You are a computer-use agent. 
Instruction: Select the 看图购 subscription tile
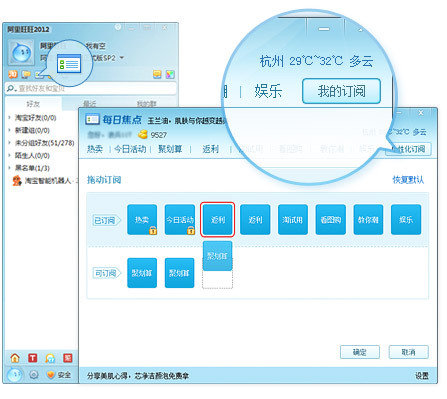[330, 220]
